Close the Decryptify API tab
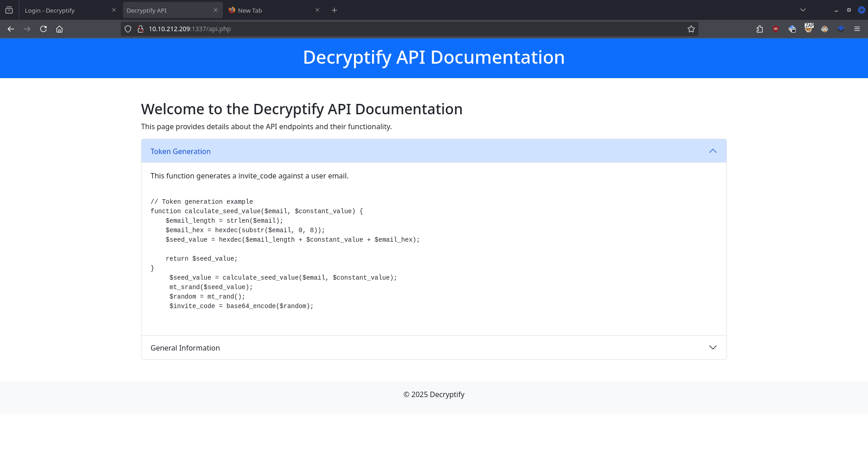The width and height of the screenshot is (868, 468). [x=216, y=10]
